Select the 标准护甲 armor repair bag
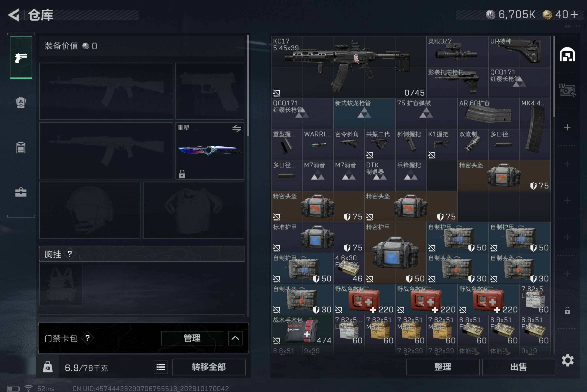The height and width of the screenshot is (392, 587). [x=318, y=237]
